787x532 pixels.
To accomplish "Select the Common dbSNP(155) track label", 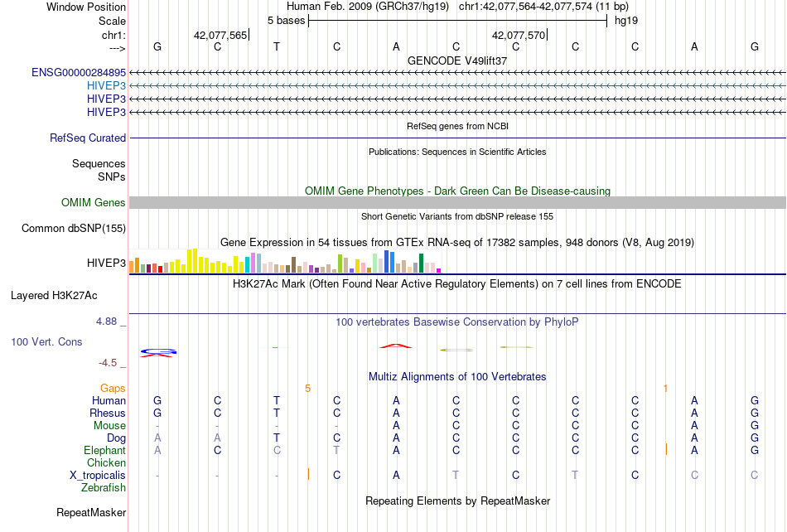I will coord(74,229).
